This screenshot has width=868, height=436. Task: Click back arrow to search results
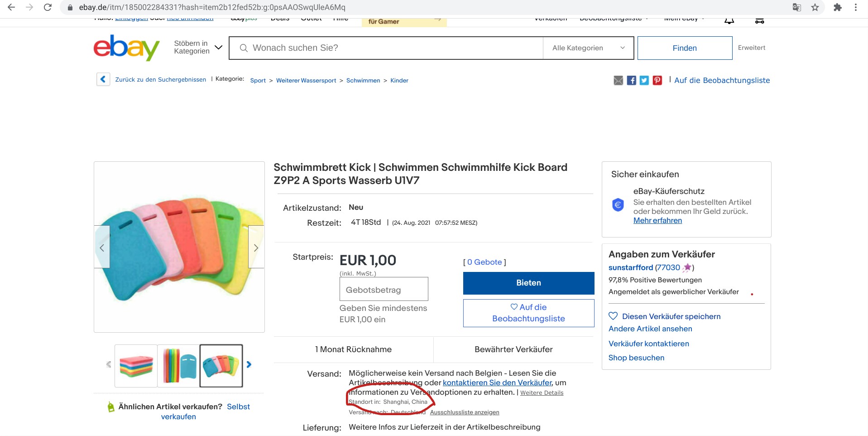tap(103, 79)
